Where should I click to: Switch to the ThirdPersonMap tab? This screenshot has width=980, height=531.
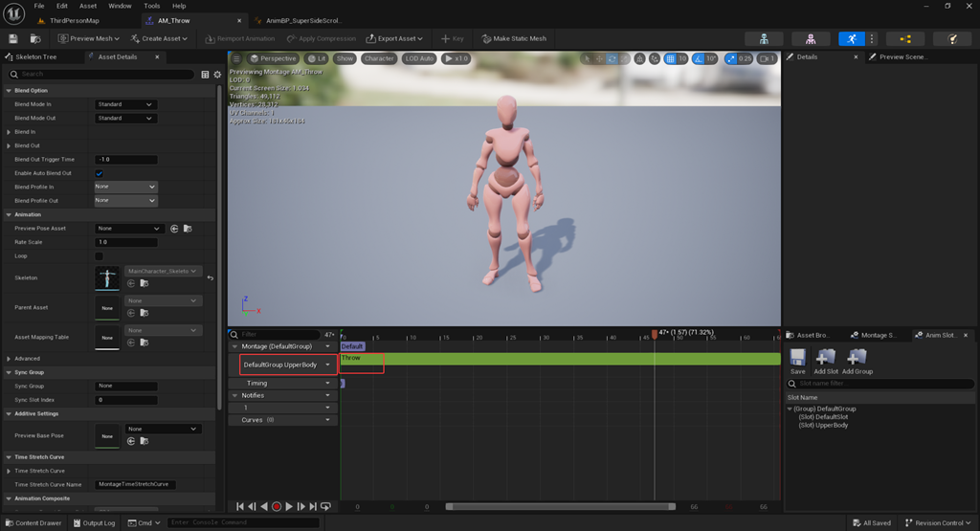pyautogui.click(x=74, y=21)
